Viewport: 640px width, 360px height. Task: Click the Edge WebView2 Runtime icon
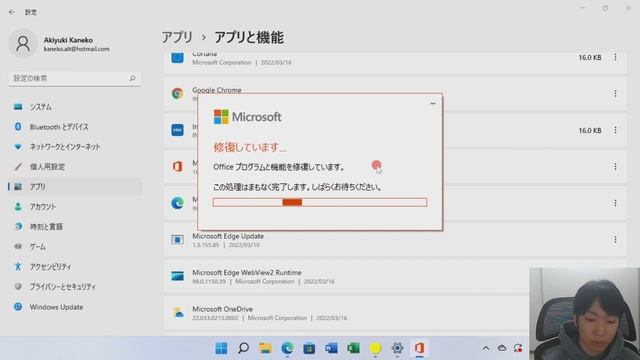click(177, 276)
